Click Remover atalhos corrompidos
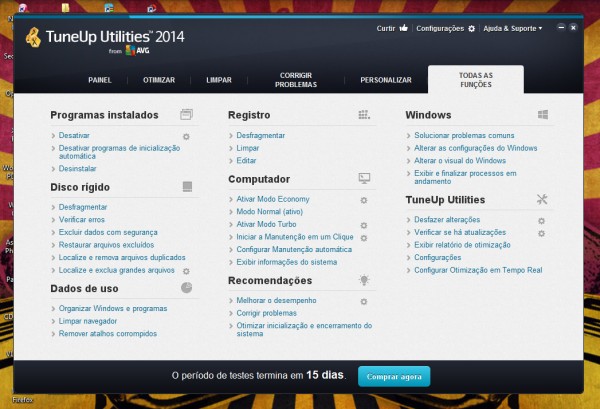 point(108,334)
